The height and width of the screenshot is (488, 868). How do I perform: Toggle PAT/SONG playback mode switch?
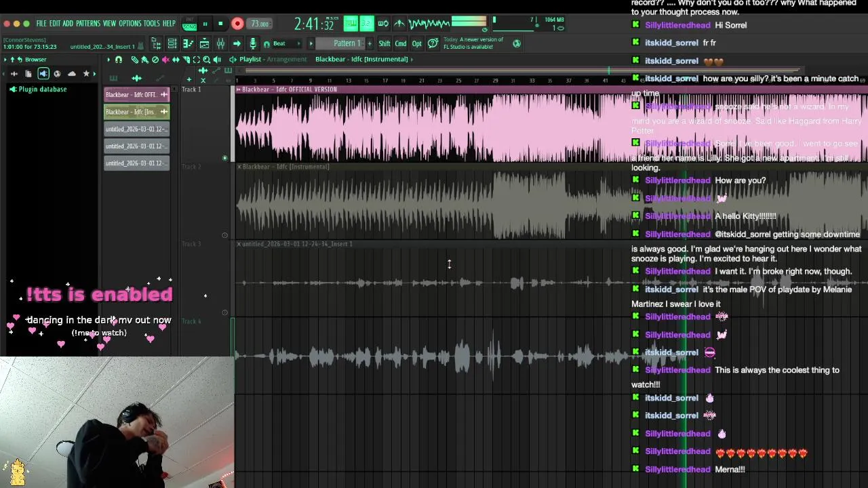[x=189, y=24]
